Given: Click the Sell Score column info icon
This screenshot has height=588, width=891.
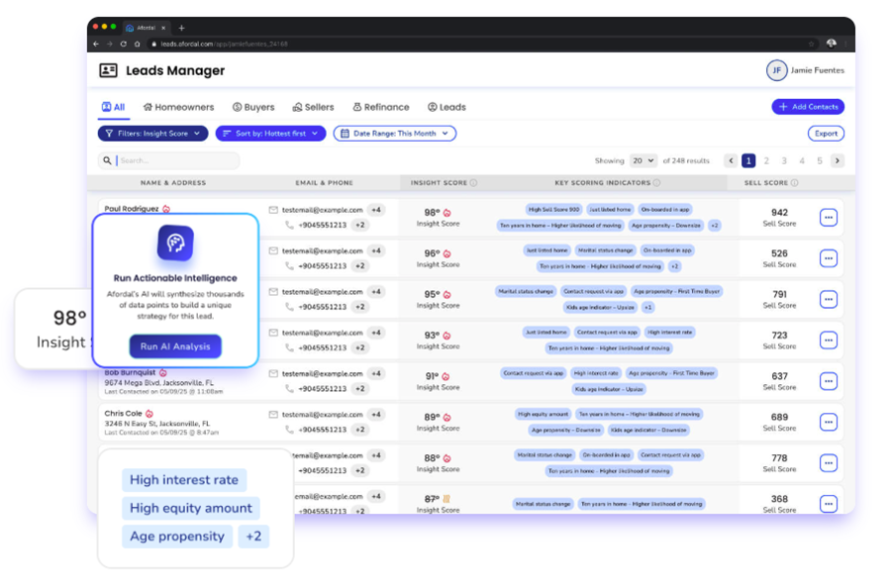Looking at the screenshot, I should coord(794,183).
